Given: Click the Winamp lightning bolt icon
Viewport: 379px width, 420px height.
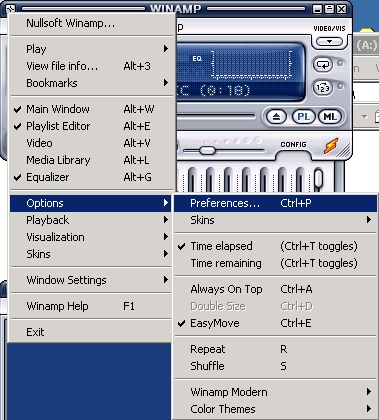Looking at the screenshot, I should point(331,146).
